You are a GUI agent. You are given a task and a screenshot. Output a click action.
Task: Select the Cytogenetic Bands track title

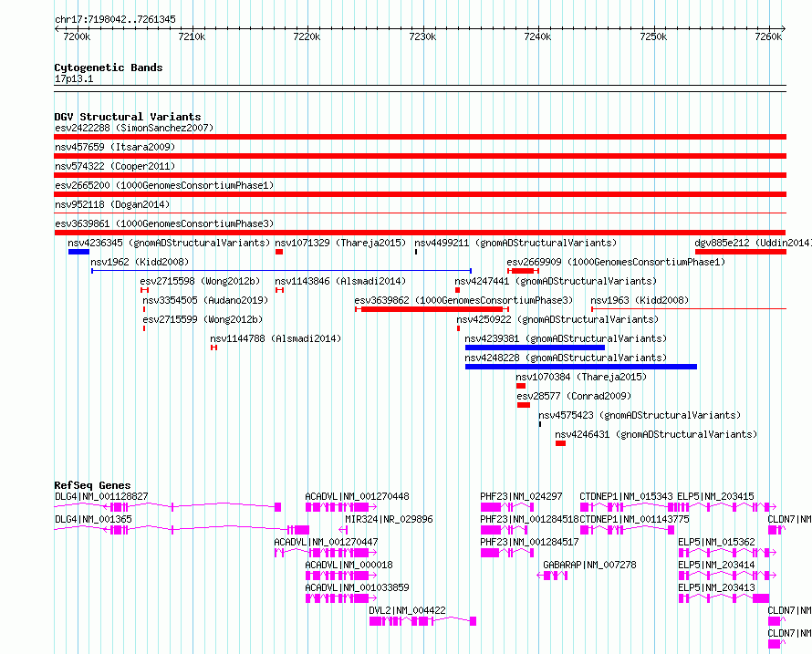tap(109, 67)
